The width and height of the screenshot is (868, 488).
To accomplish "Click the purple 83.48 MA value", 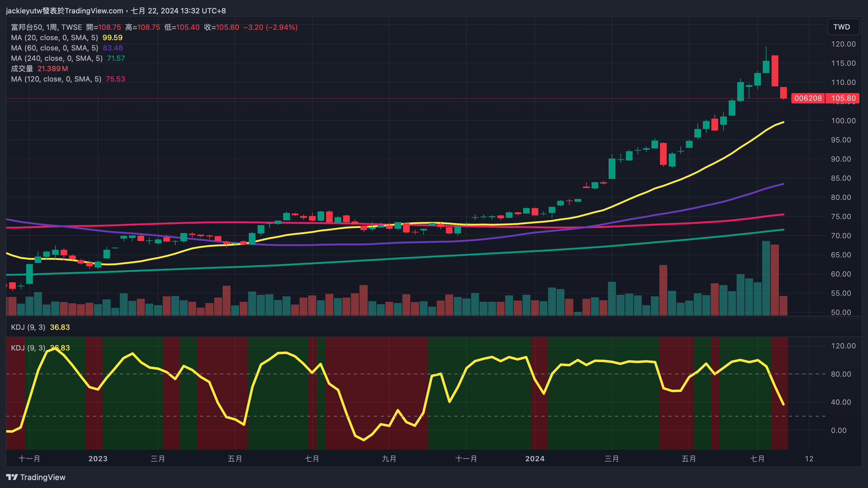I will [x=113, y=48].
